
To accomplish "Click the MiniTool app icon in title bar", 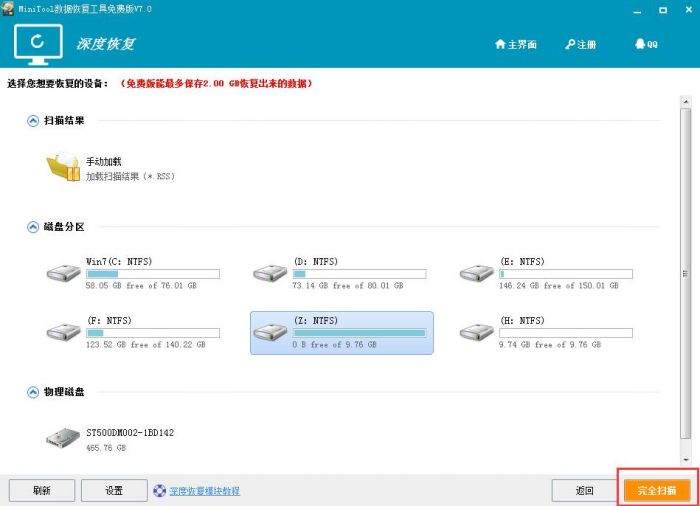I will click(8, 8).
